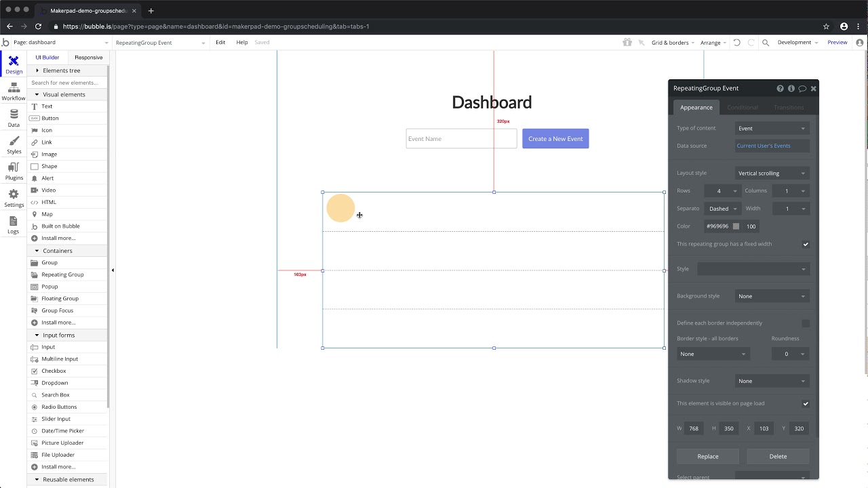Click the Preview link
Viewport: 868px width, 488px height.
[x=837, y=42]
